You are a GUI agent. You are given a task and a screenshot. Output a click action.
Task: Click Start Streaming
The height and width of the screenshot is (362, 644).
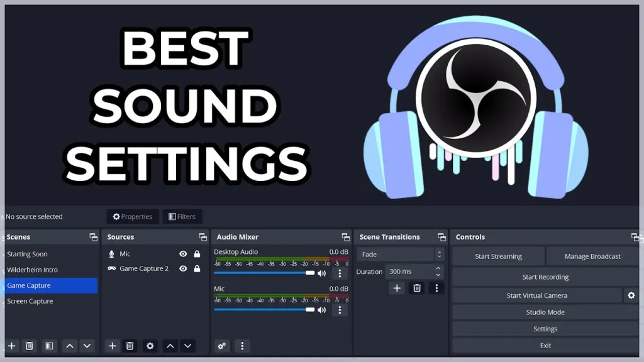point(498,256)
